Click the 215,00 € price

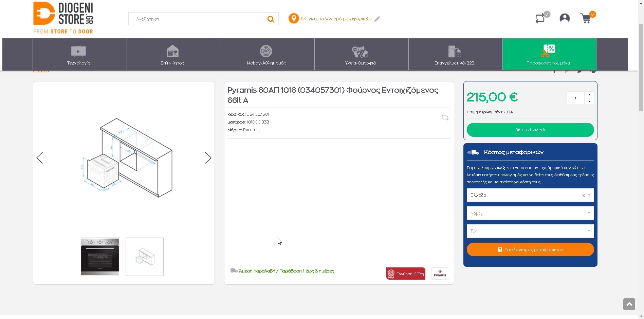[x=492, y=97]
